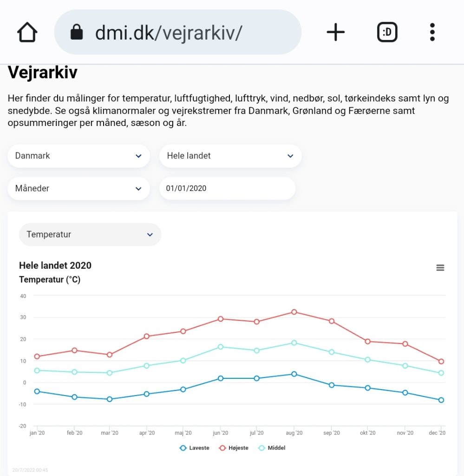Screen dimensions: 464x476
Task: Toggle the Laveste series in legend
Action: point(195,448)
